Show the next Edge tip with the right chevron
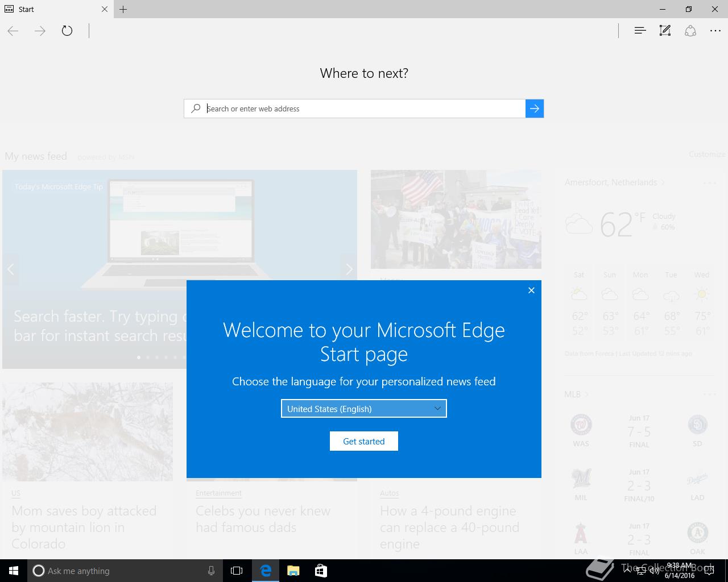 [x=349, y=269]
